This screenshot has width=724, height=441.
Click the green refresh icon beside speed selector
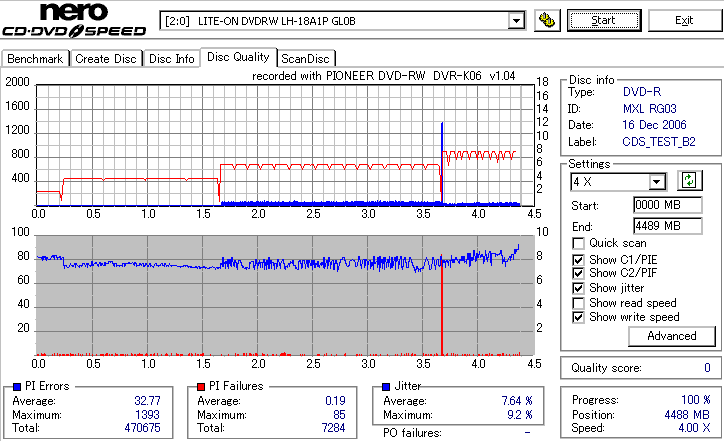pos(689,180)
